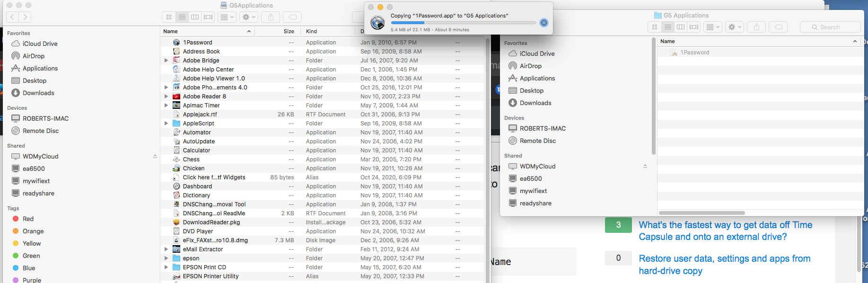The image size is (868, 283).
Task: Click the horizontal scrollbar in the destination window
Action: pos(702,213)
